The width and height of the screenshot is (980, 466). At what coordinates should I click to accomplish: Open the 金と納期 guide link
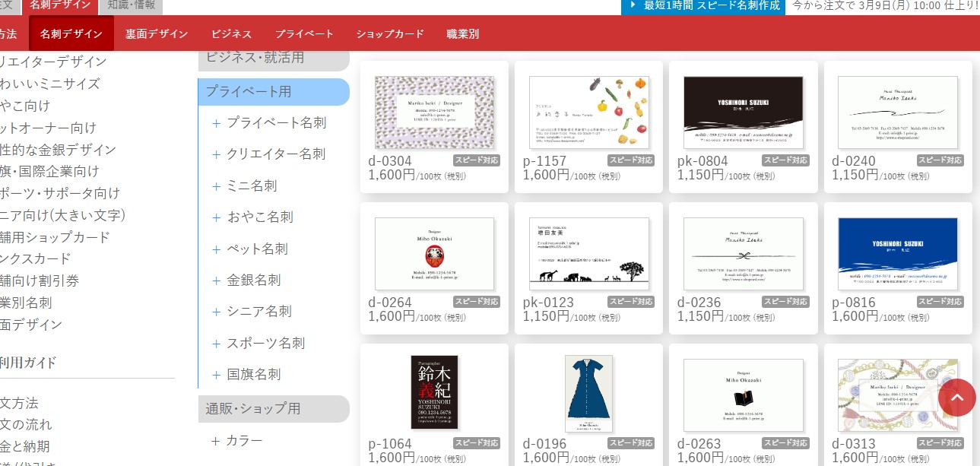pyautogui.click(x=25, y=446)
